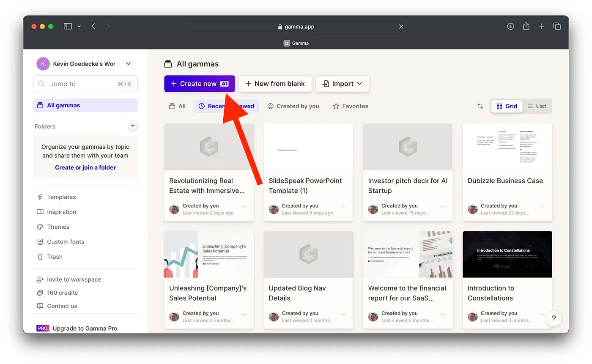592x364 pixels.
Task: Click the K workspace avatar circle
Action: (x=43, y=64)
